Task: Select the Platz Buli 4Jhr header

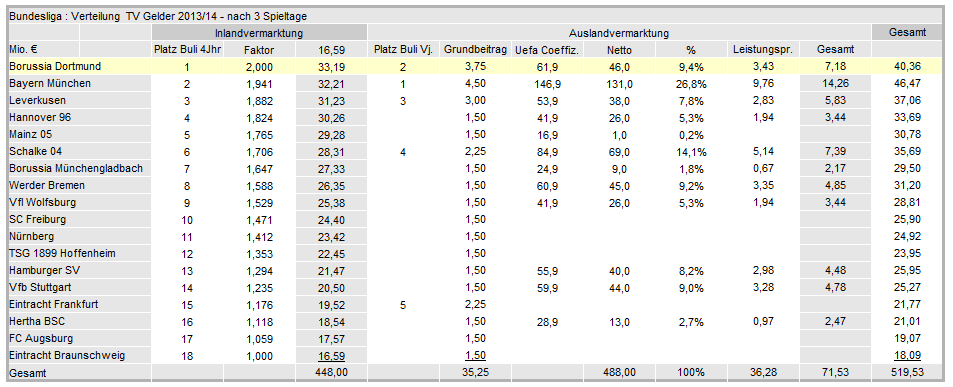Action: pos(188,49)
